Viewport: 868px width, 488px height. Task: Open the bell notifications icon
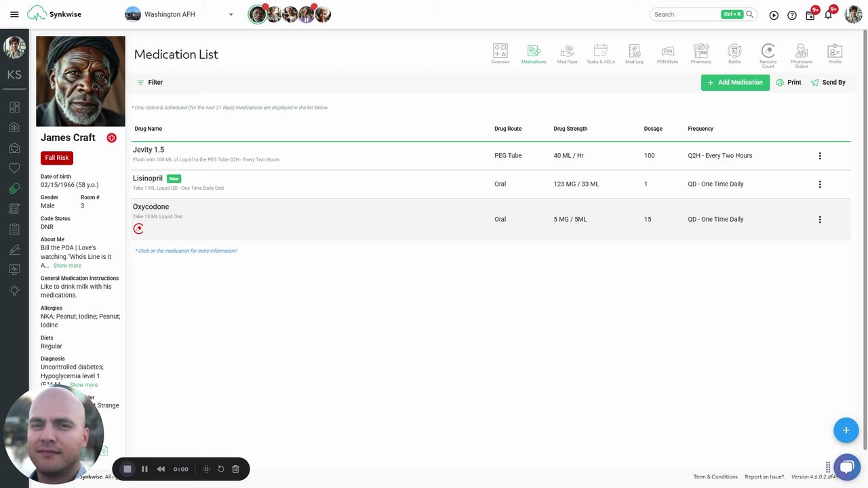pyautogui.click(x=829, y=14)
